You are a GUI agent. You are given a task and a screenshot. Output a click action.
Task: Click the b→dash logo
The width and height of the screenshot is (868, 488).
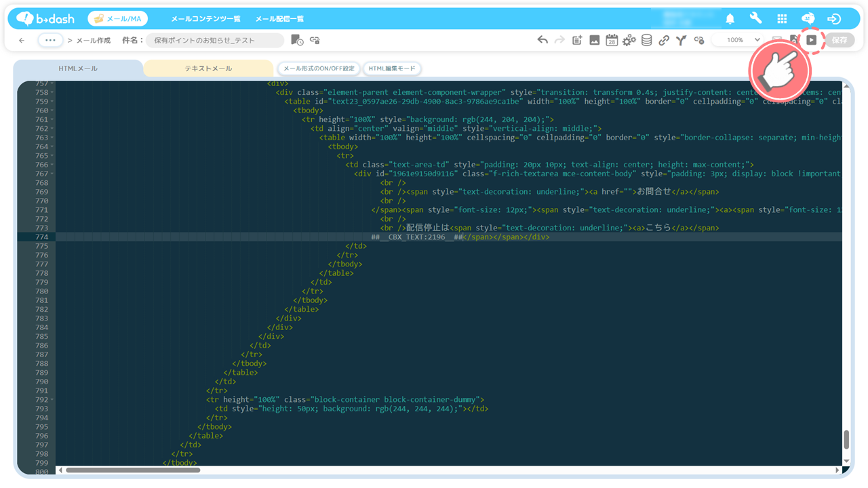pyautogui.click(x=45, y=18)
